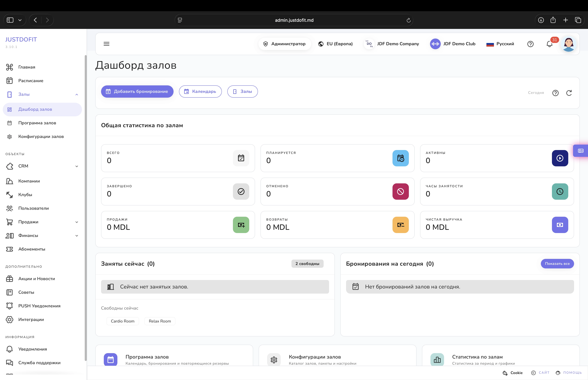
Task: Open Пользователи in the sidebar
Action: pyautogui.click(x=42, y=208)
